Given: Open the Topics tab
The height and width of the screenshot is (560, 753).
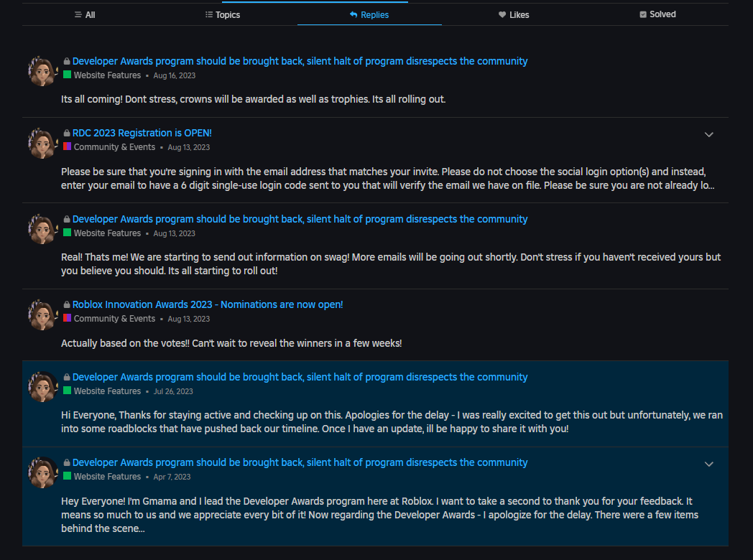Looking at the screenshot, I should coord(223,14).
